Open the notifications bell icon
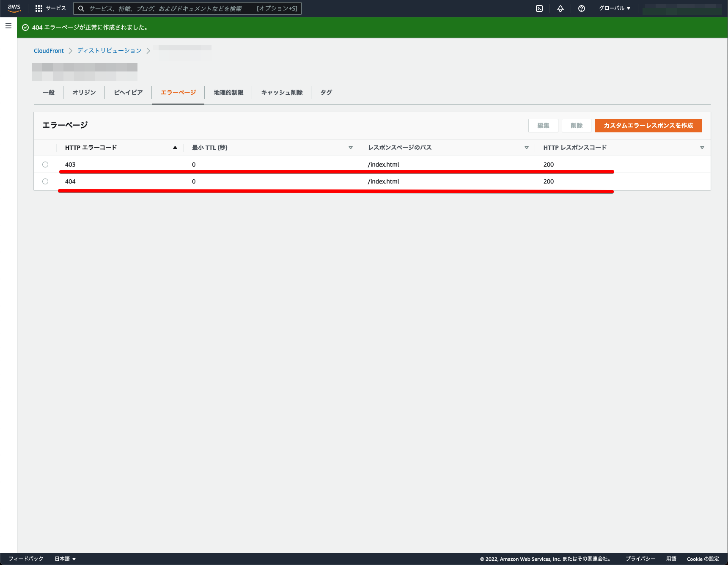Viewport: 728px width, 565px height. 560,8
